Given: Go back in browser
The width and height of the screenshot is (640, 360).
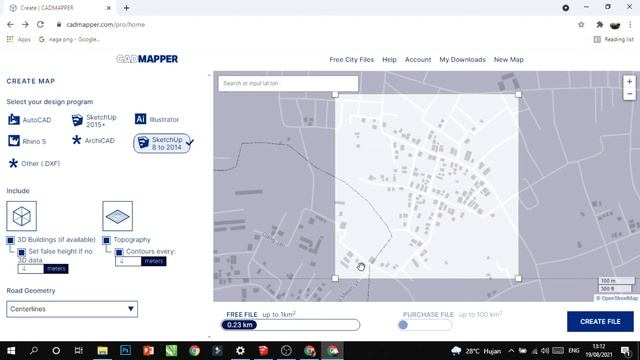Looking at the screenshot, I should point(10,24).
